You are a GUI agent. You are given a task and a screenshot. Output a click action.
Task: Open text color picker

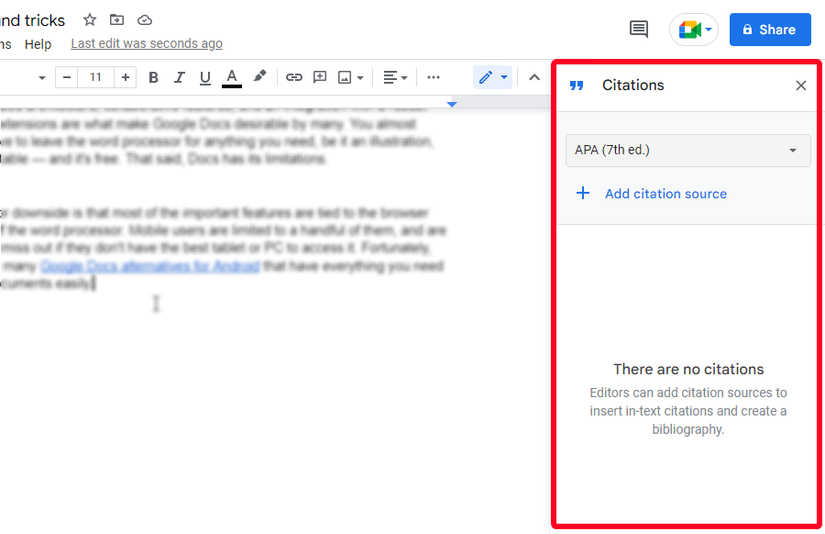tap(232, 78)
